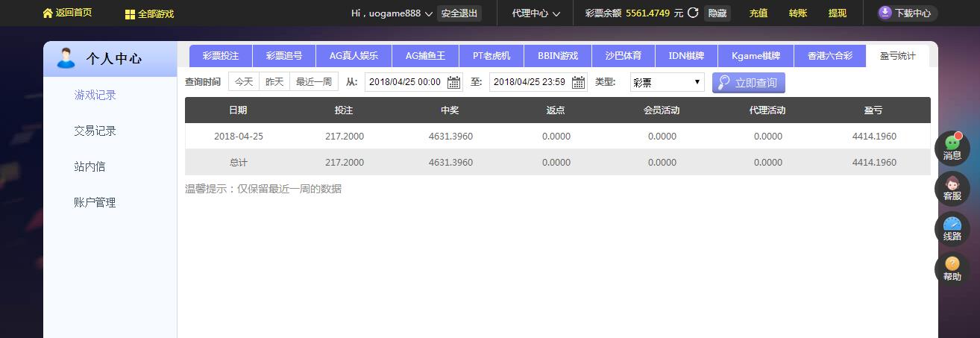This screenshot has width=980, height=338.
Task: Click the 返点 column header
Action: click(x=556, y=110)
